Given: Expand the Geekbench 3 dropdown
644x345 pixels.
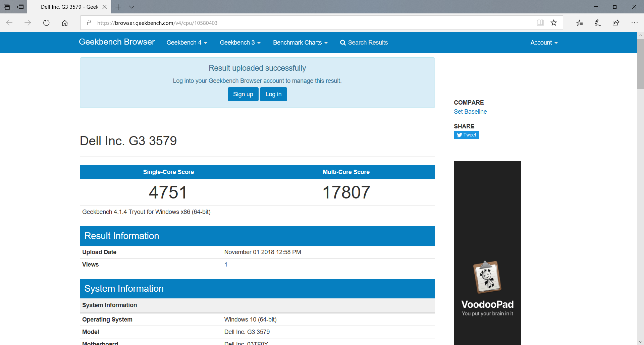Looking at the screenshot, I should 240,43.
